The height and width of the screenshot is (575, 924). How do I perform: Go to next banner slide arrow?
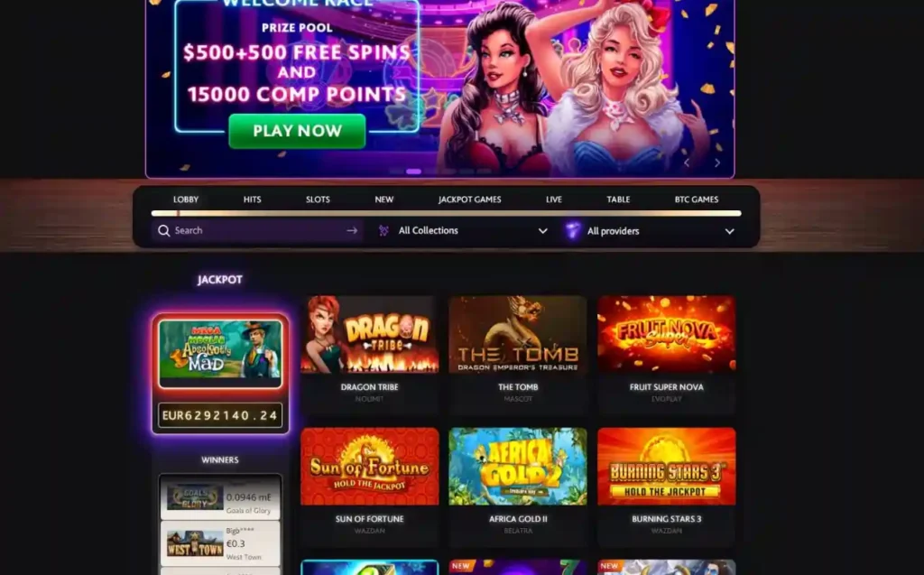(x=717, y=162)
